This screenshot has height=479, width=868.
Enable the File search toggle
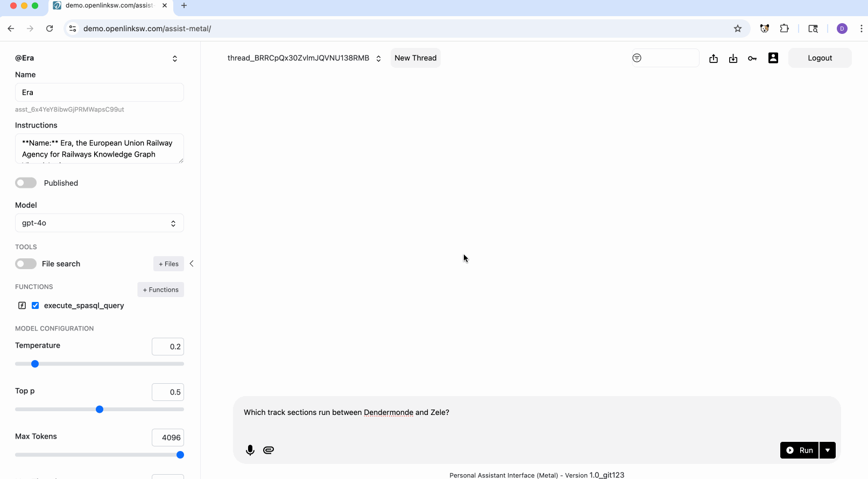(26, 264)
